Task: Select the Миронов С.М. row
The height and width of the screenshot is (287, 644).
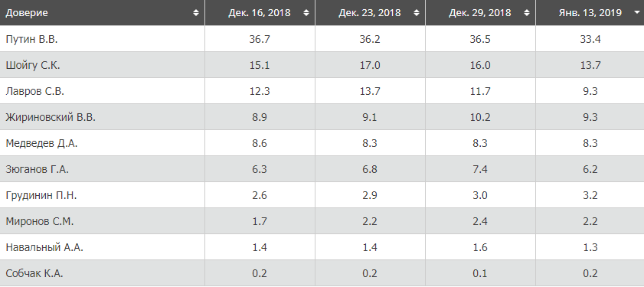Action: (322, 221)
